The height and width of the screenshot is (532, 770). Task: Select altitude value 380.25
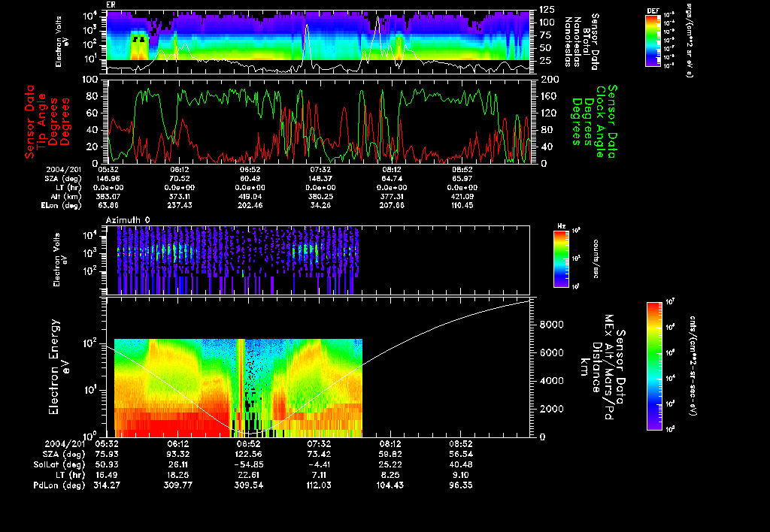click(320, 196)
